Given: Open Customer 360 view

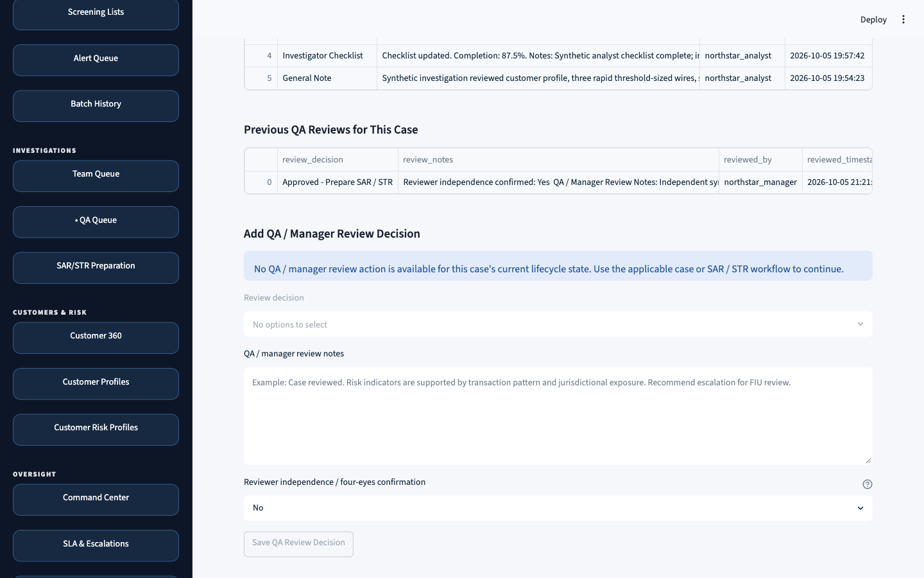Looking at the screenshot, I should (x=96, y=337).
